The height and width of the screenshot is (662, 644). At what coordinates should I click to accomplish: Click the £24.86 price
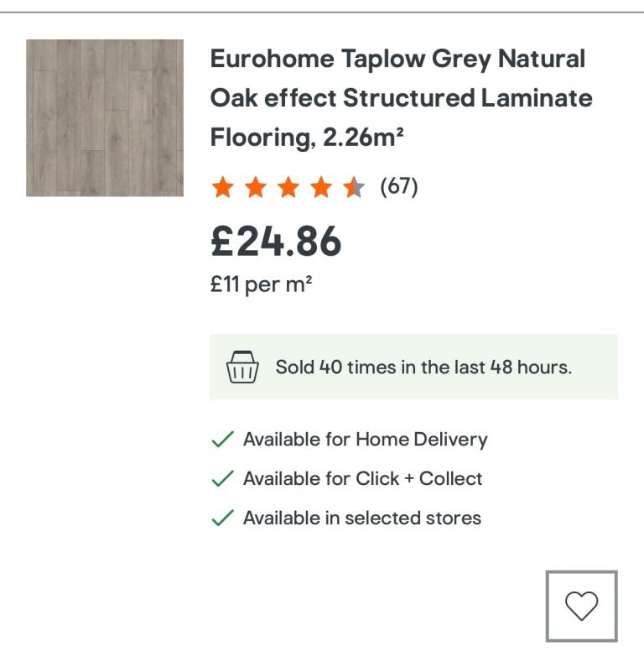pos(276,241)
